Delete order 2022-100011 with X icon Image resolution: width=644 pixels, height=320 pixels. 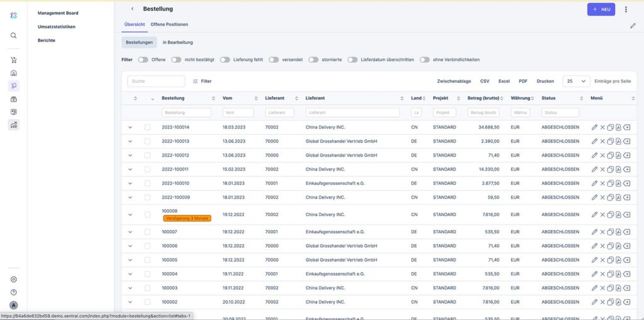coord(602,169)
